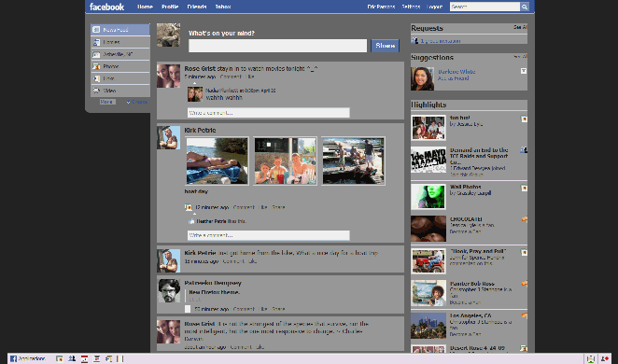Open the ICE Raids group highlight thumbnail

[428, 160]
